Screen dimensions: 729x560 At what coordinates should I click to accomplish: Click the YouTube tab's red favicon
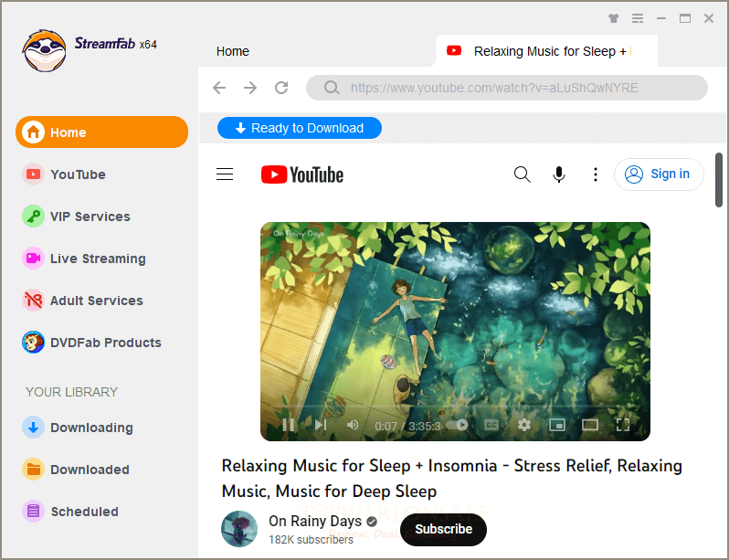click(x=454, y=50)
